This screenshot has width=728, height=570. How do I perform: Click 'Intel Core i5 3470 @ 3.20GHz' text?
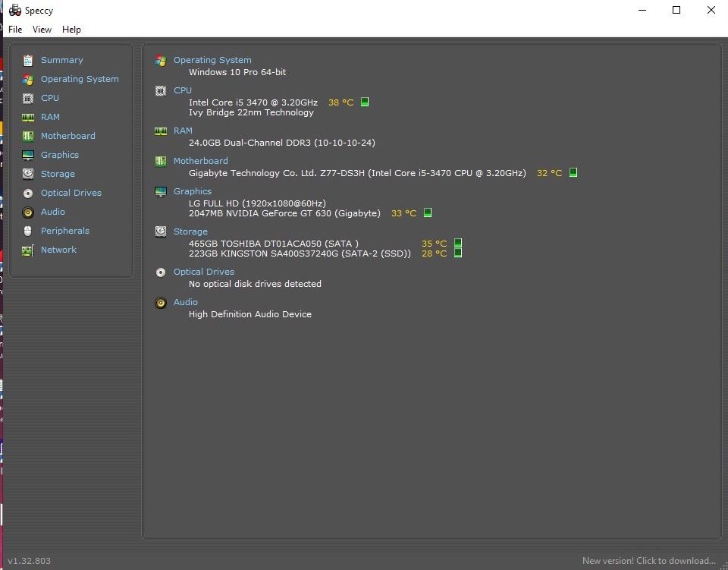pos(253,102)
